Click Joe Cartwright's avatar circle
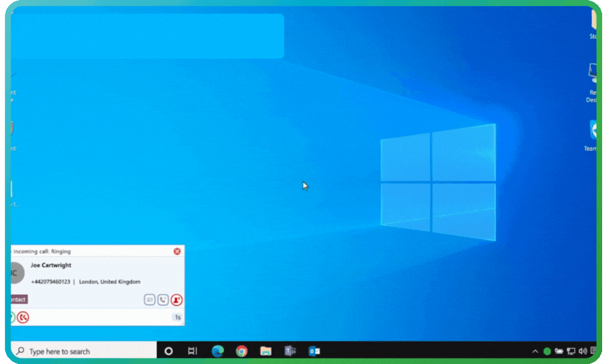 (x=16, y=274)
